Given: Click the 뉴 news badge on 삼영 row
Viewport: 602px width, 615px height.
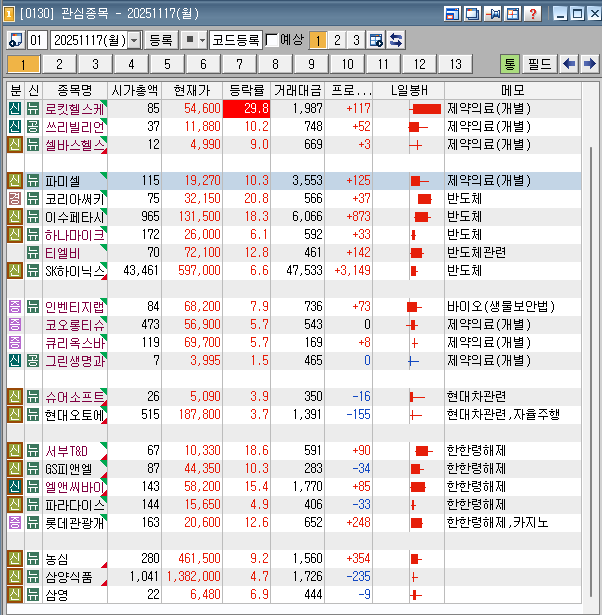Looking at the screenshot, I should (33, 595).
